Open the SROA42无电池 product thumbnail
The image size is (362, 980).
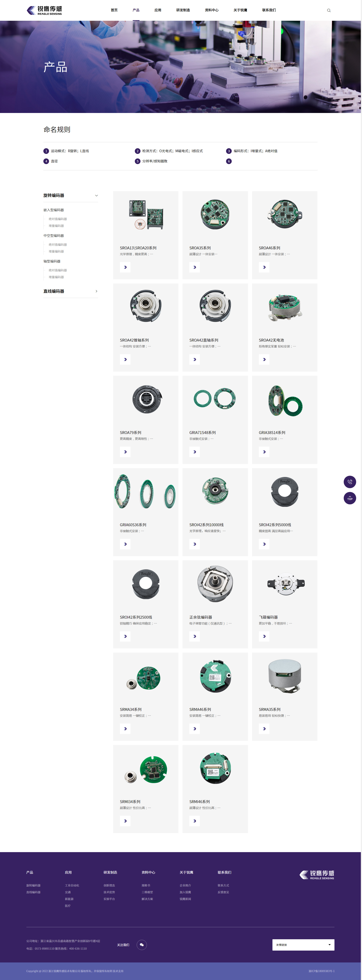point(285,307)
